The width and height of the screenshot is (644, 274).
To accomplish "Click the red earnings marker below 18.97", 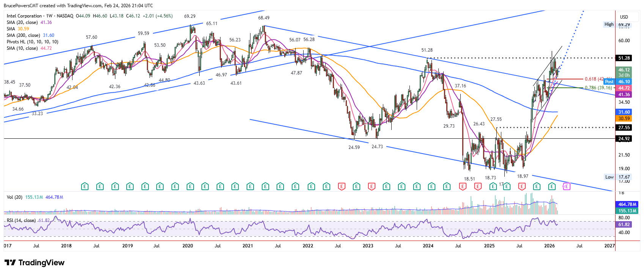I will click(x=522, y=187).
